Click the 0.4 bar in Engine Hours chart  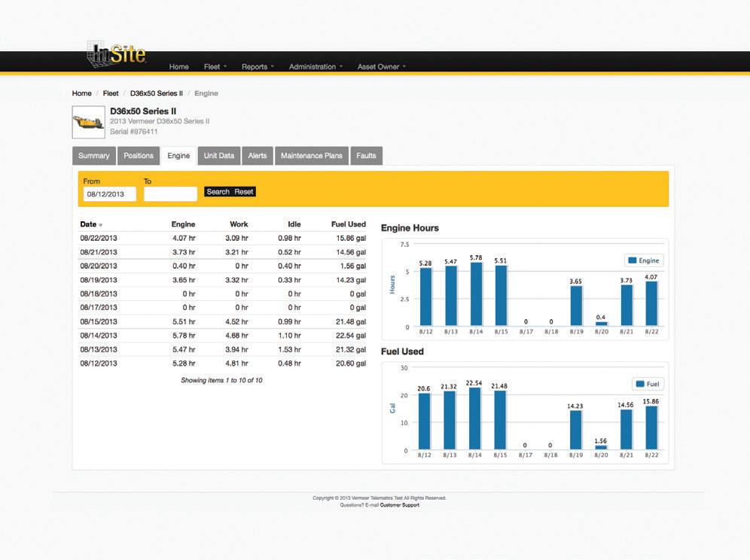(601, 324)
